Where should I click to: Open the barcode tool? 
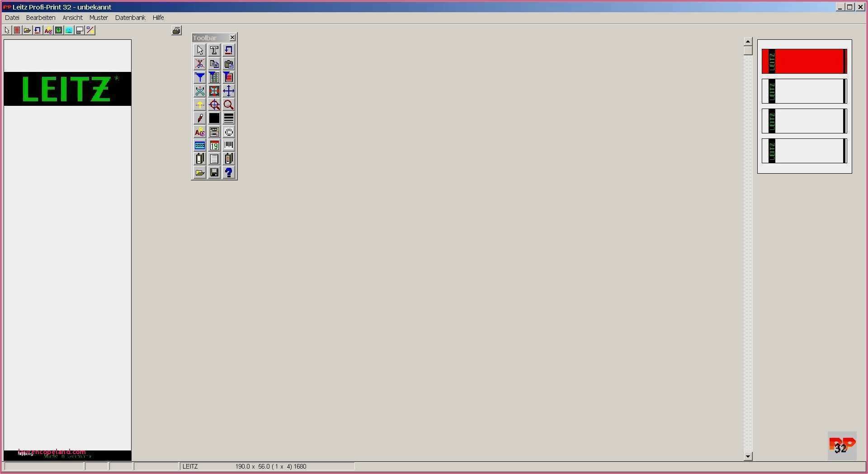(229, 145)
